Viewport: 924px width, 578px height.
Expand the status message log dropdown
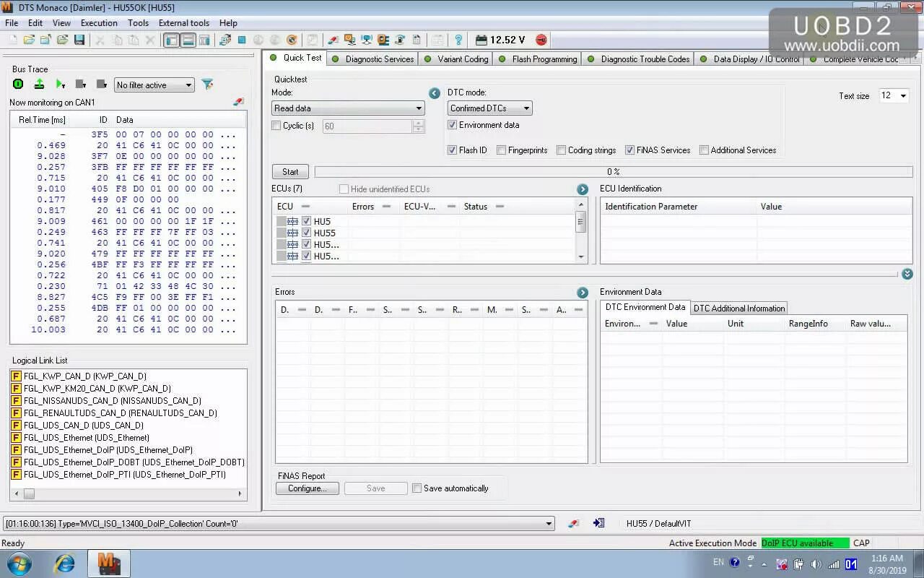549,524
